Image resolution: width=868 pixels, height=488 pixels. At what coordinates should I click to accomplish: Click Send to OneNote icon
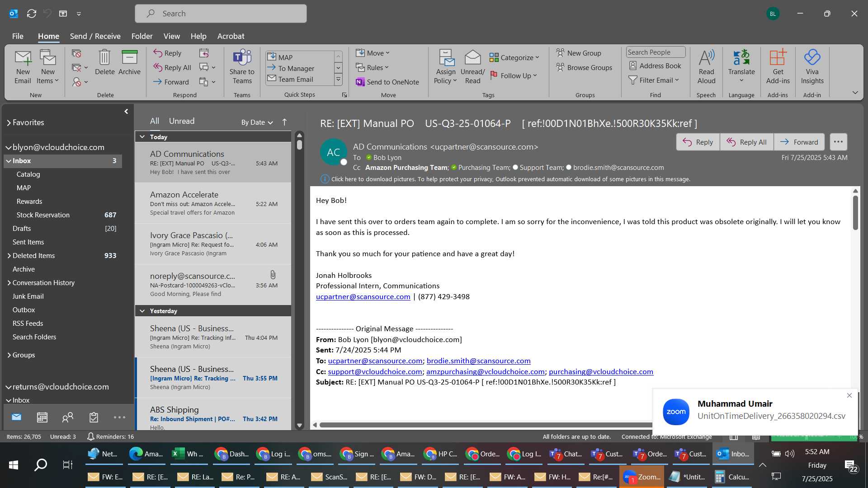[387, 82]
